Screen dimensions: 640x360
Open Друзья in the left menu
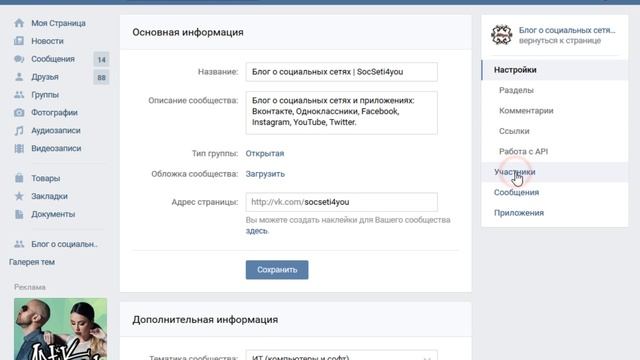[x=45, y=77]
